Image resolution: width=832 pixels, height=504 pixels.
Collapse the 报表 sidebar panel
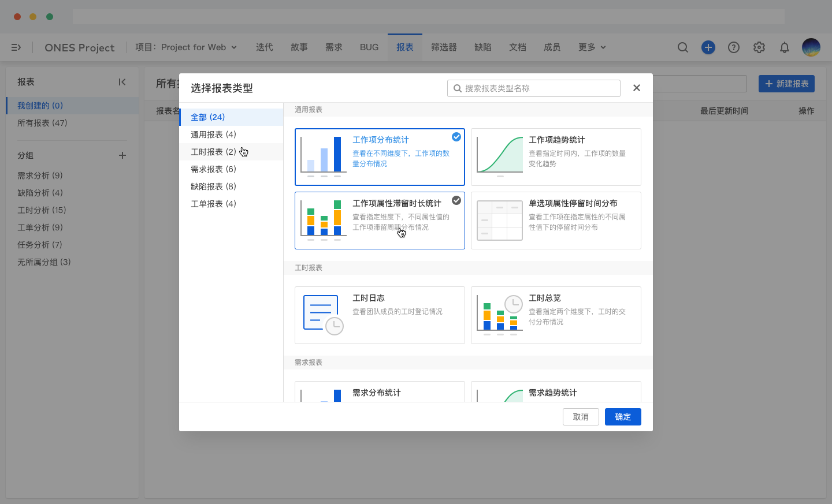[122, 82]
